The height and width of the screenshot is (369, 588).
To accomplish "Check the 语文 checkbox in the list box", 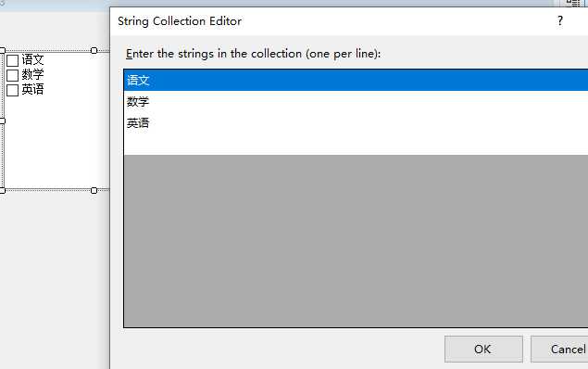I will [12, 60].
